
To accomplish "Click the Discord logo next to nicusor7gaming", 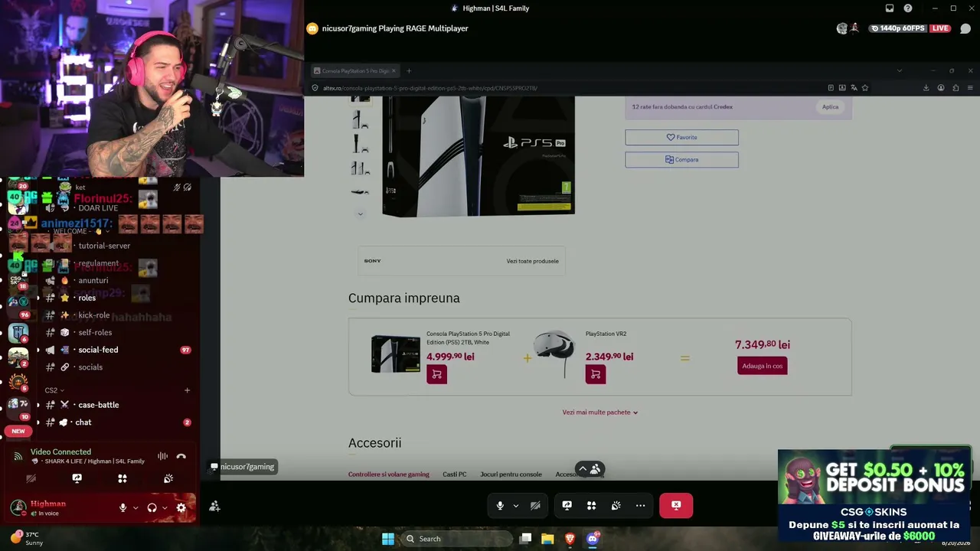I will [312, 28].
